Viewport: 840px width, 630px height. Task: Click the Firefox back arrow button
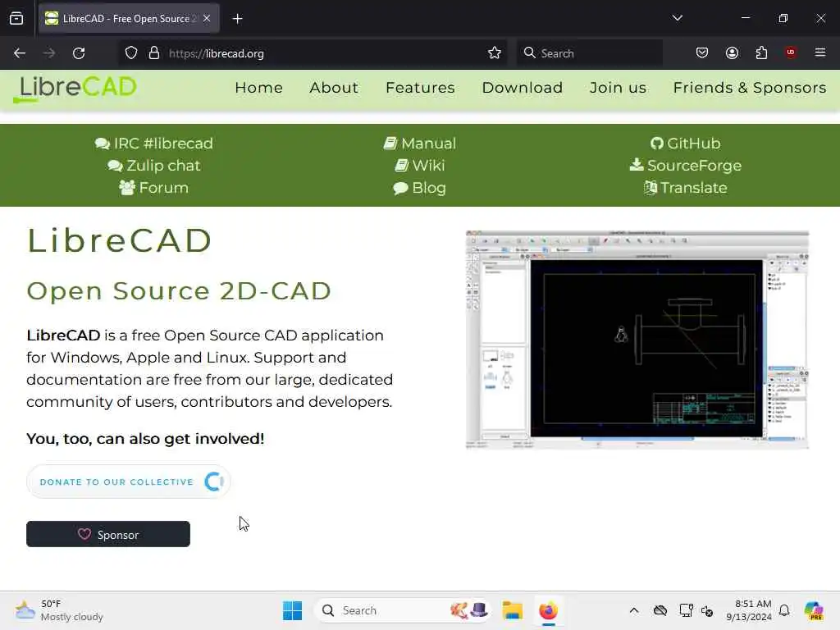point(20,53)
